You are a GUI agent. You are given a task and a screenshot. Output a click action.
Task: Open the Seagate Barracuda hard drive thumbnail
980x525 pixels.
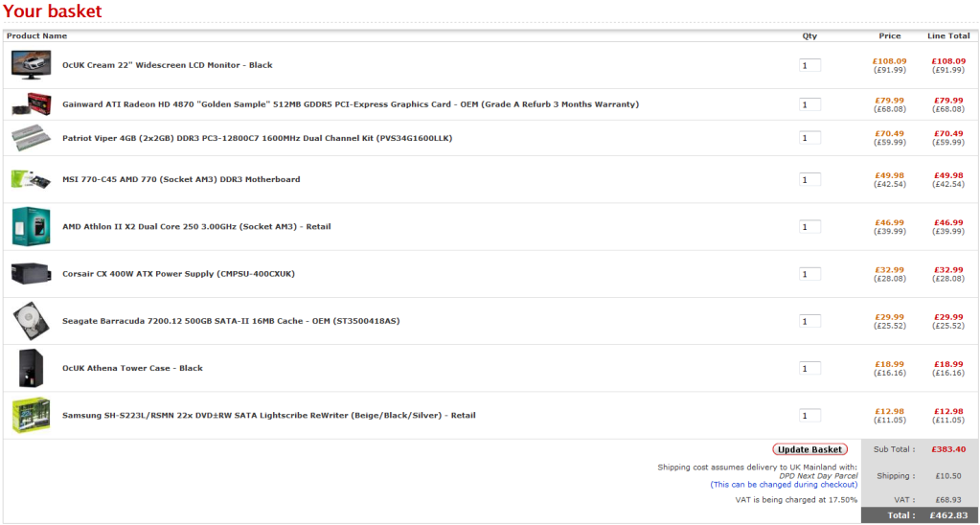pos(32,321)
